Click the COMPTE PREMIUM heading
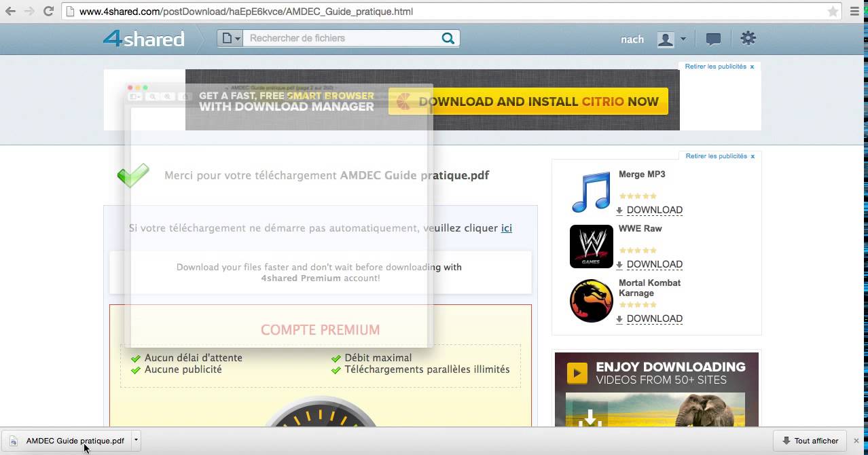The image size is (868, 455). pyautogui.click(x=321, y=330)
